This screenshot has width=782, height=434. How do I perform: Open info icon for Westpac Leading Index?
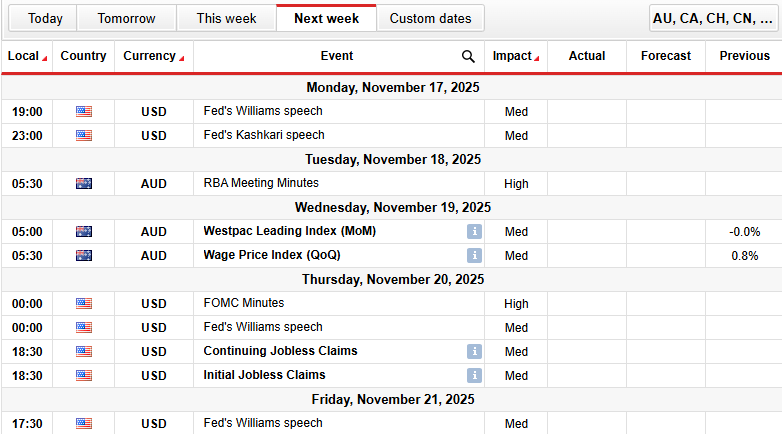coord(474,231)
